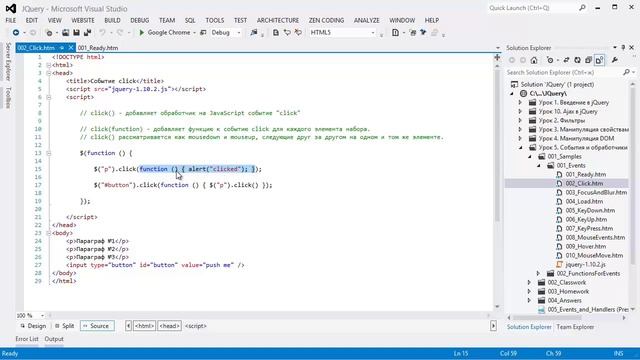This screenshot has width=640, height=360.
Task: Toggle Show All Files in Solution Explorer
Action: 599,60
